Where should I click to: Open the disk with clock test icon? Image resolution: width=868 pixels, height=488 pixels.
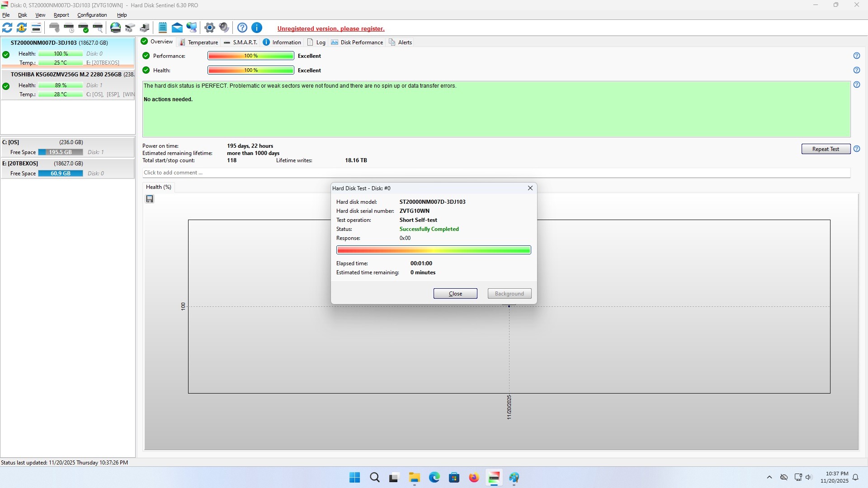pos(69,28)
